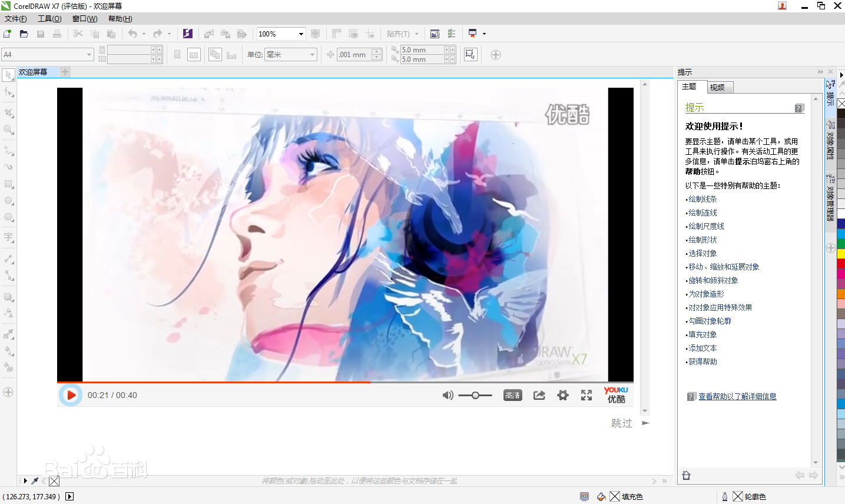
Task: Select the Drop Shadow tool
Action: [9, 297]
